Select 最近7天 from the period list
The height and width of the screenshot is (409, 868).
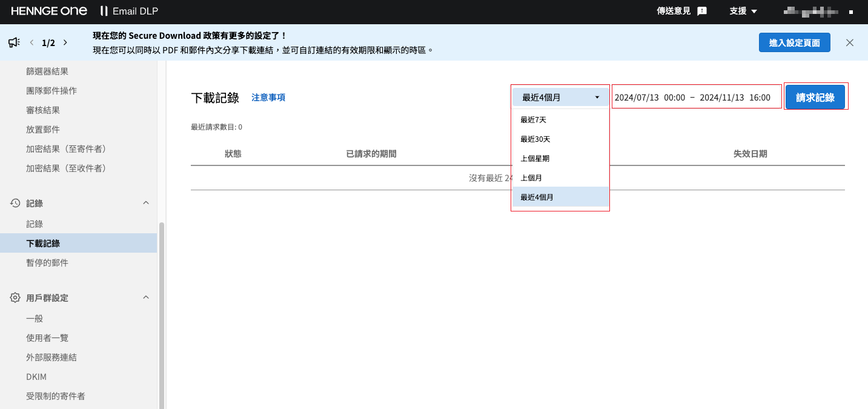[534, 120]
